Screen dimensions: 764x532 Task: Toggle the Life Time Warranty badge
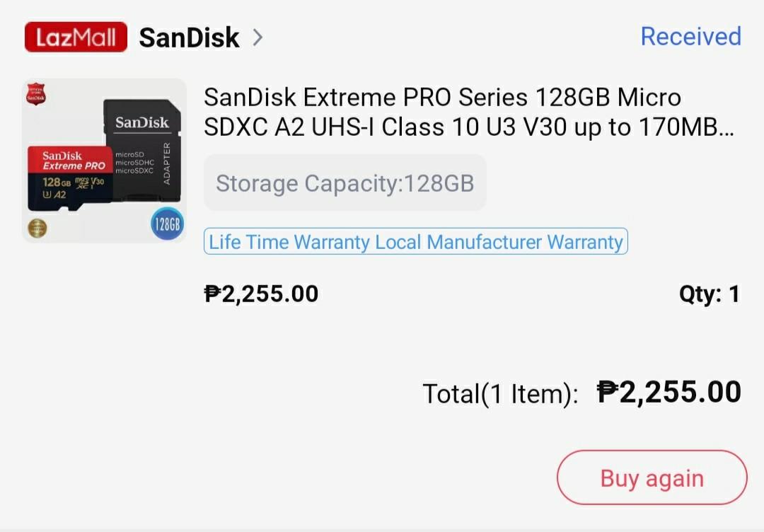click(x=415, y=241)
